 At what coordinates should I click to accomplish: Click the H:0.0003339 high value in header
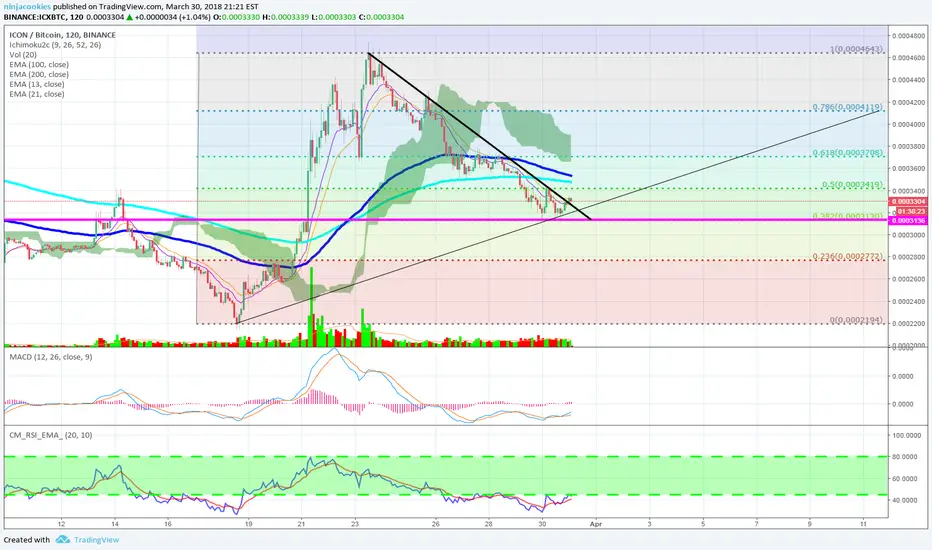(285, 17)
